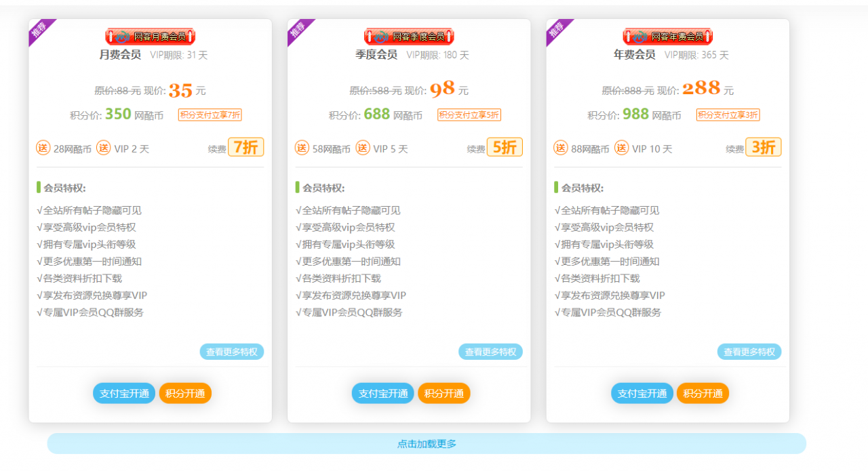Click 会员特权 heading in 月费会员 card
868x471 pixels.
point(64,188)
